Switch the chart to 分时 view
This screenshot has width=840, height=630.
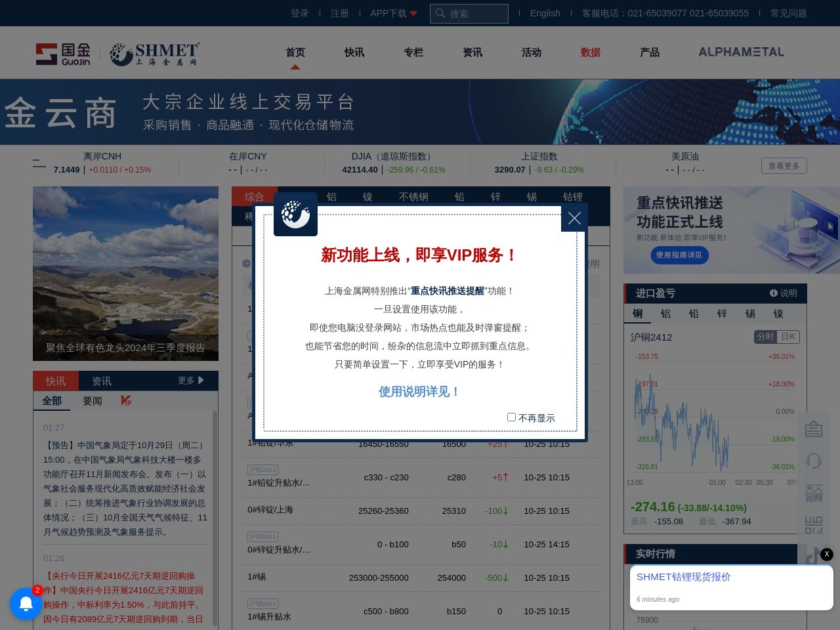click(x=765, y=337)
